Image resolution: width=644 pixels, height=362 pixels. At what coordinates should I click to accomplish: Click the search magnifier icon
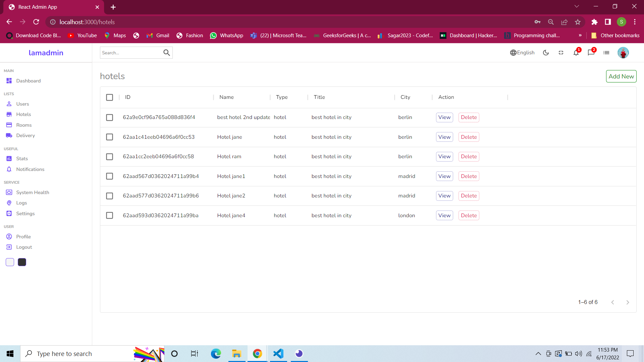[x=167, y=53]
